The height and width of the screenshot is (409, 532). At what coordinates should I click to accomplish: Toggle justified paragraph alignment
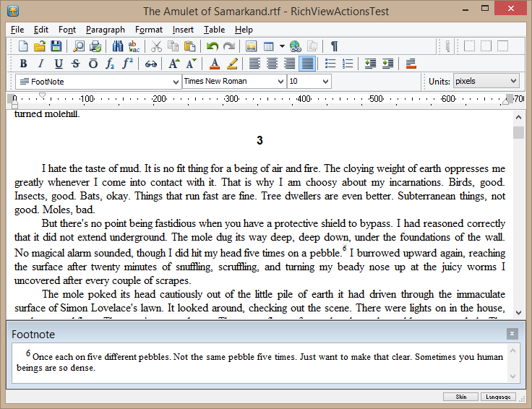pyautogui.click(x=307, y=64)
